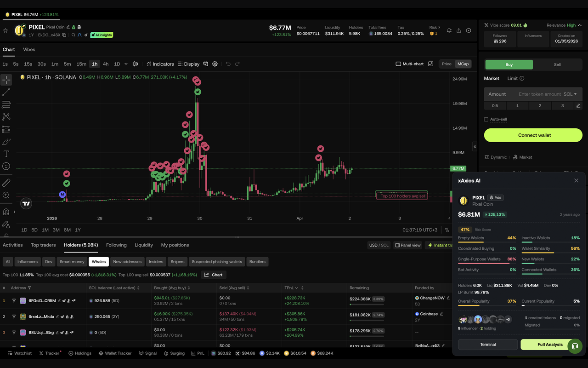Select the 6M chart range
This screenshot has width=588, height=368.
click(67, 230)
